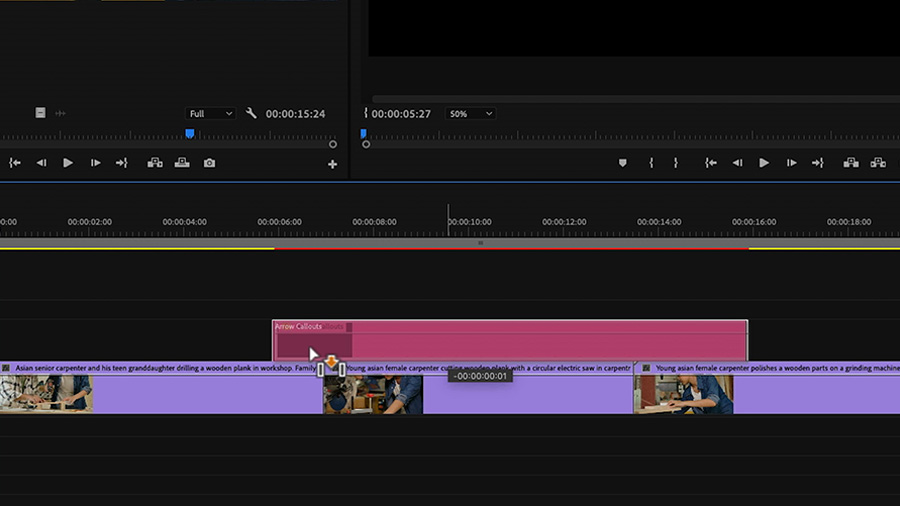Step forward one frame in program monitor
This screenshot has width=900, height=506.
click(792, 163)
